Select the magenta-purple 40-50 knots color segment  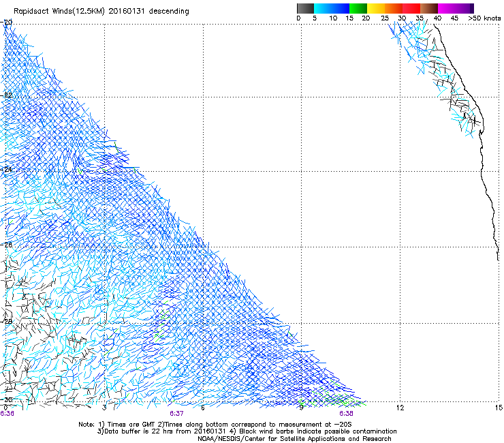tap(456, 8)
